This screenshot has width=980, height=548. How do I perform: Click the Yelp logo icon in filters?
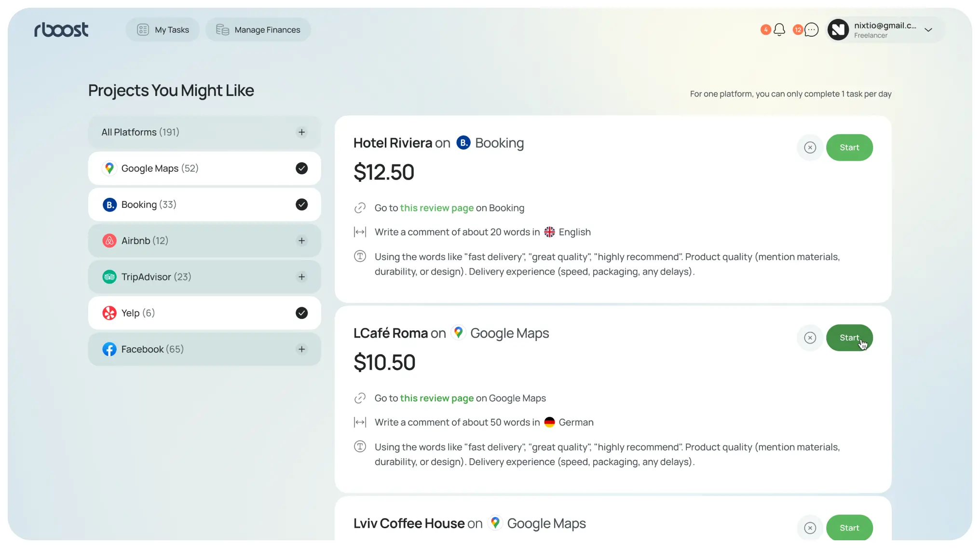point(109,313)
